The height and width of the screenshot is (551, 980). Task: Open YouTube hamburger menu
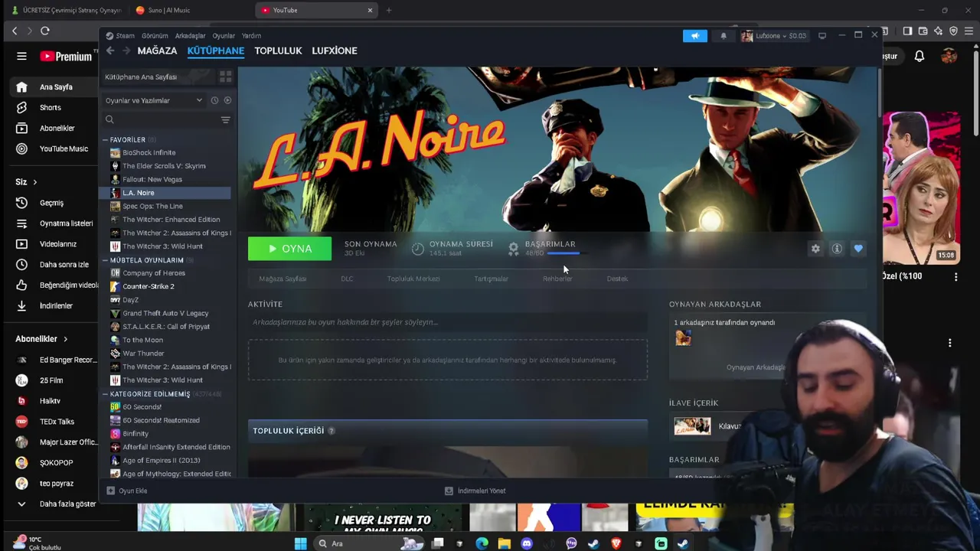pyautogui.click(x=21, y=56)
